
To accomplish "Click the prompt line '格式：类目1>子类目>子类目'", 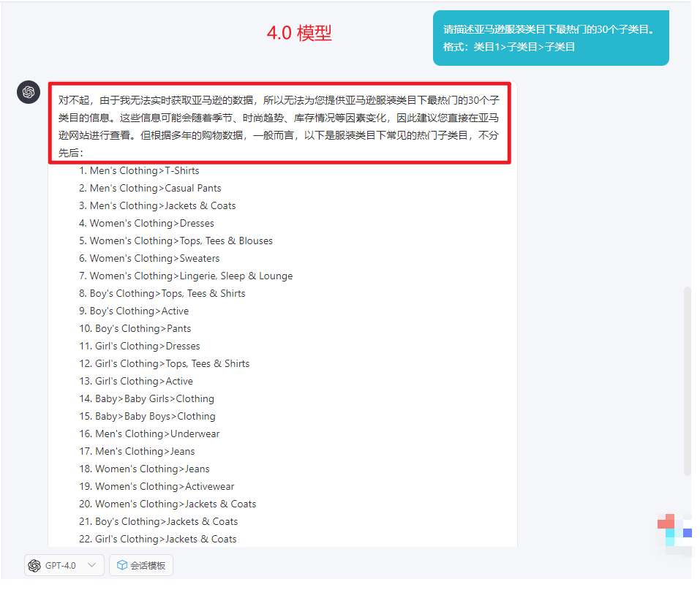I will [x=509, y=47].
